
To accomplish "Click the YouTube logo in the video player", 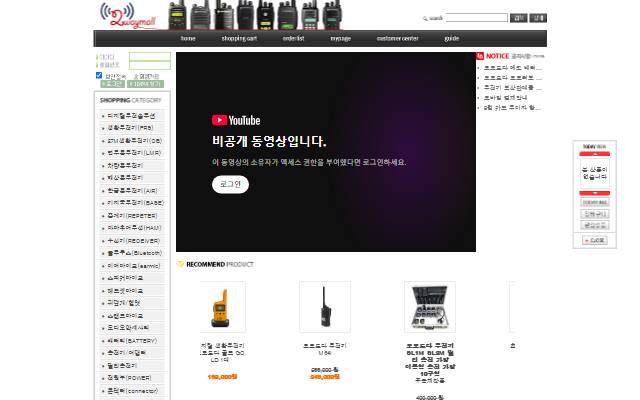I will [x=236, y=120].
